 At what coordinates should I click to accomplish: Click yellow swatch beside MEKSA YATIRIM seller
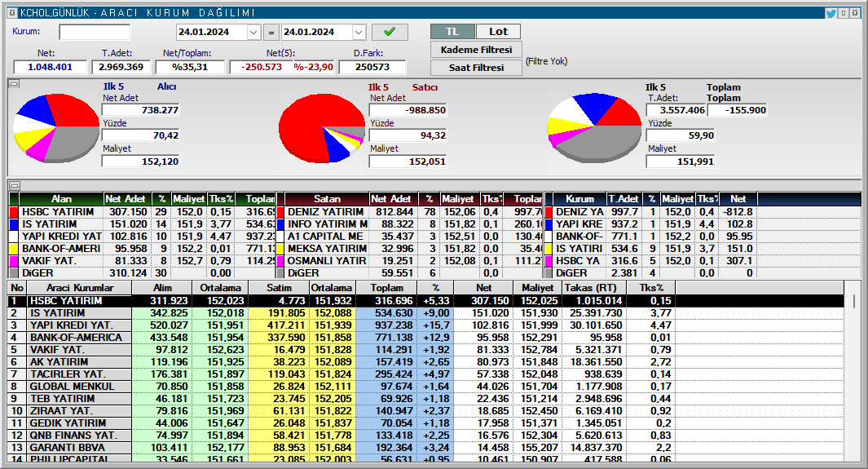280,249
